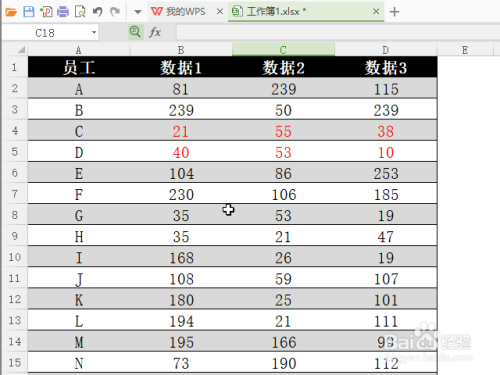Select cell with red value 21 in row 4
Screen dimensions: 500x375
coord(181,131)
